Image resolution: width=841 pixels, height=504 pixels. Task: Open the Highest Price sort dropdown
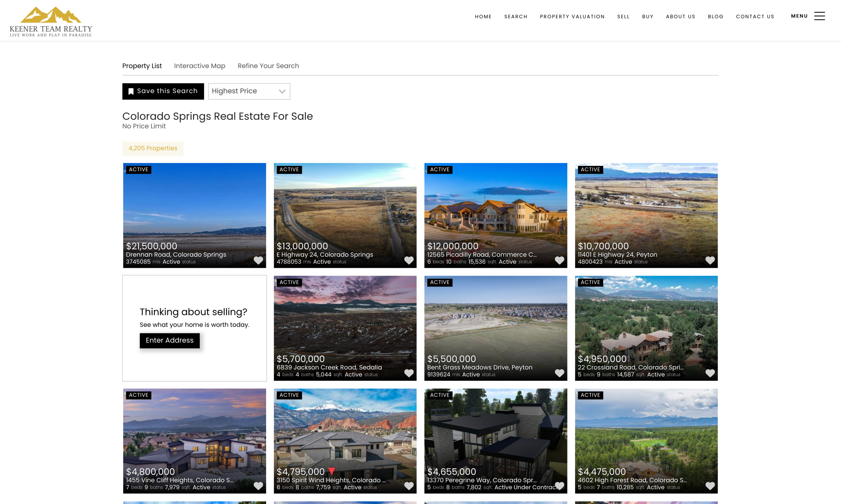coord(249,91)
